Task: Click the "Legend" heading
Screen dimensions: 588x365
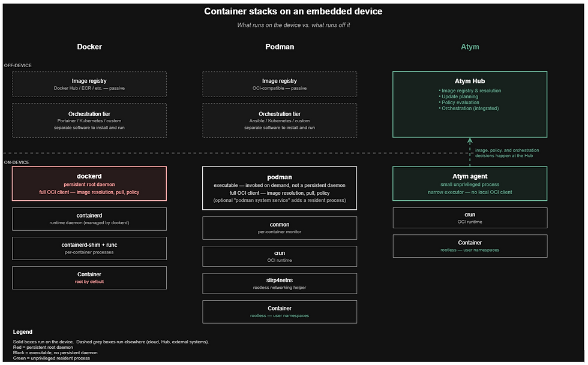Action: [23, 332]
